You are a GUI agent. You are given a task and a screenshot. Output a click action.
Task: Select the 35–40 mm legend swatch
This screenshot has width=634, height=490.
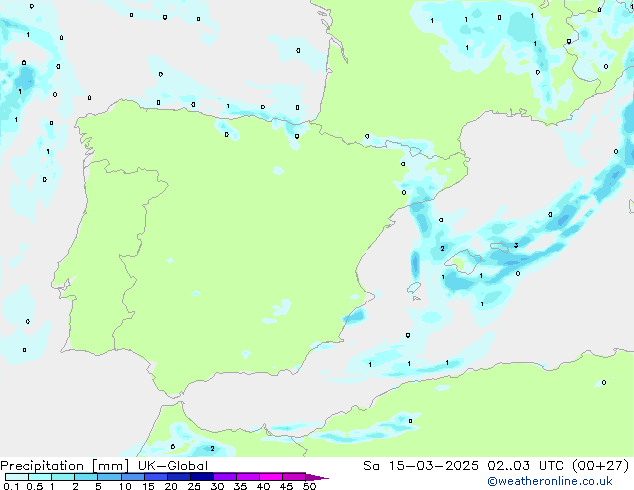coord(248,477)
